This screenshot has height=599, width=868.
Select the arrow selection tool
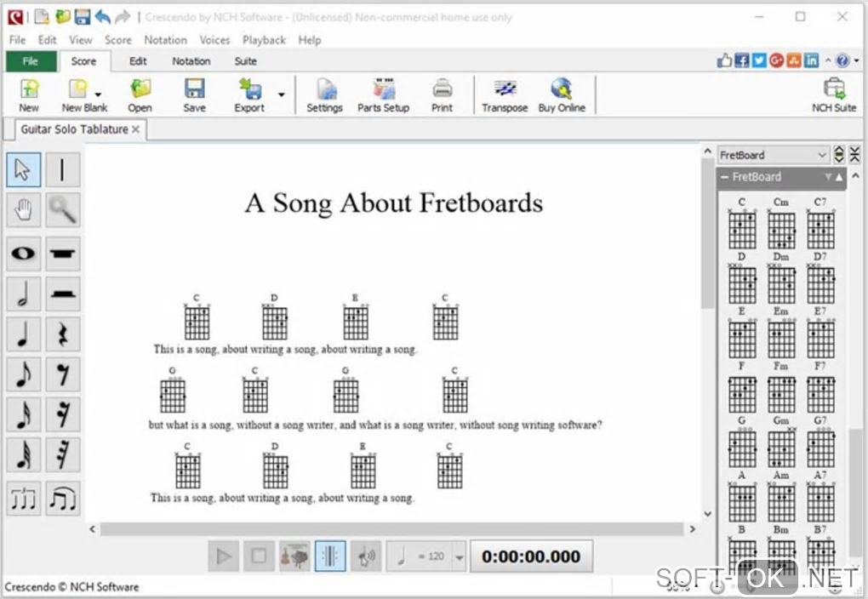coord(23,169)
